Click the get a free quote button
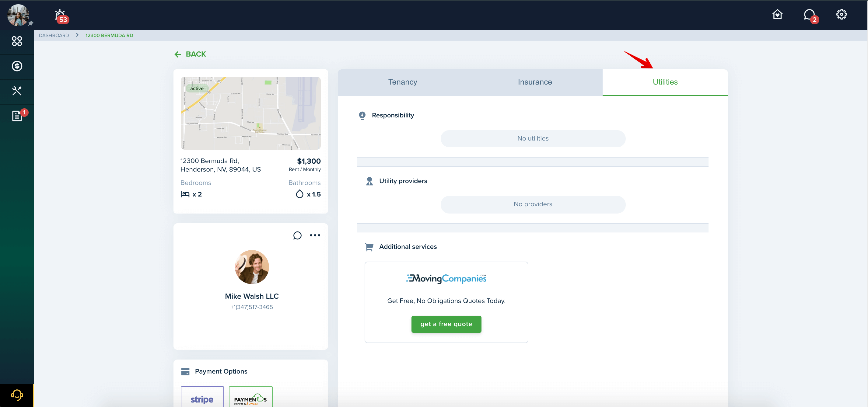The image size is (868, 407). (446, 324)
